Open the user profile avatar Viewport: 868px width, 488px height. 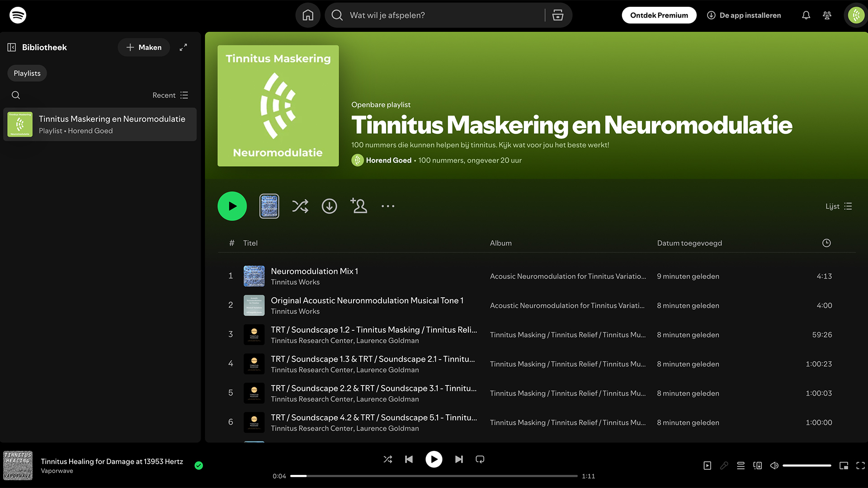[x=856, y=15]
